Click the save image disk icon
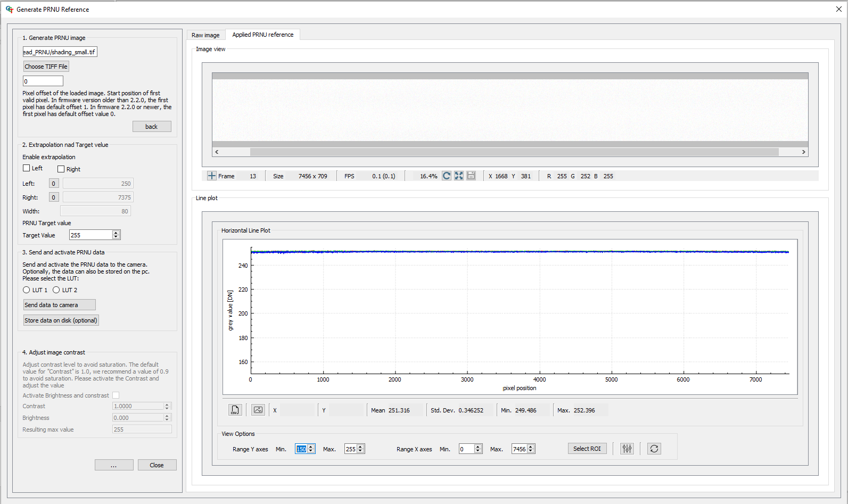Screen dimensions: 848x504 click(471, 176)
